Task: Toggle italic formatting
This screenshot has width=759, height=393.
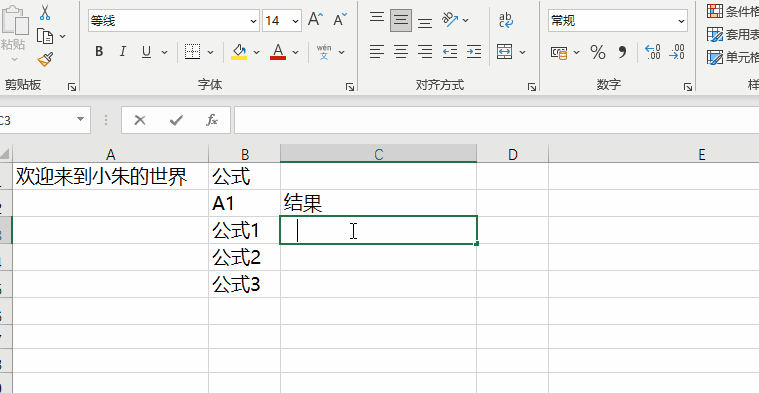Action: click(123, 52)
